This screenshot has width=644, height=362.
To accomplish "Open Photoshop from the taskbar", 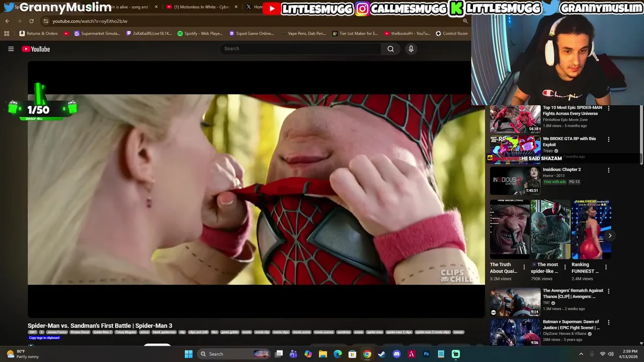I will pyautogui.click(x=426, y=354).
